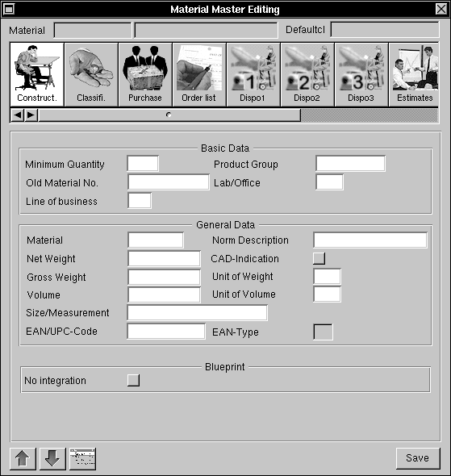
Task: Enable the No integration checkbox
Action: (134, 380)
